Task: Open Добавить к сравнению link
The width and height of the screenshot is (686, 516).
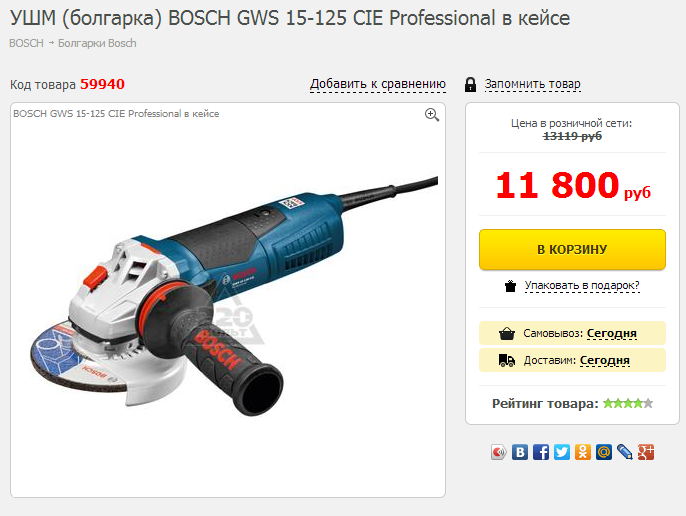Action: (x=378, y=84)
